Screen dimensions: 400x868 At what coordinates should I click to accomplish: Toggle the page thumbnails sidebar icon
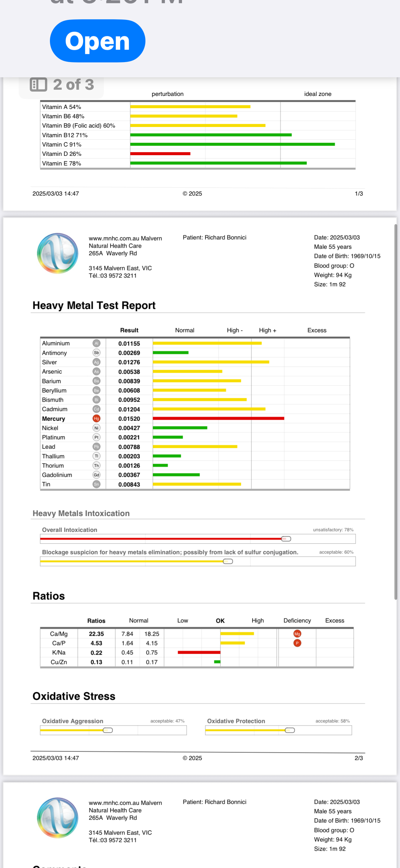(x=38, y=84)
